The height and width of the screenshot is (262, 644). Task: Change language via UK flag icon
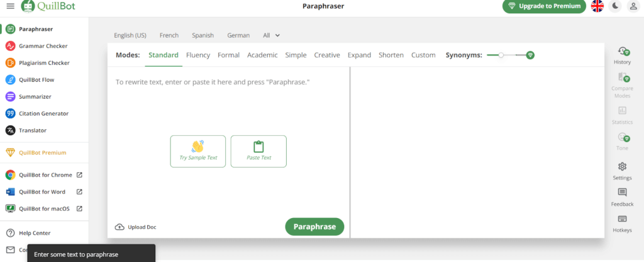(x=597, y=6)
